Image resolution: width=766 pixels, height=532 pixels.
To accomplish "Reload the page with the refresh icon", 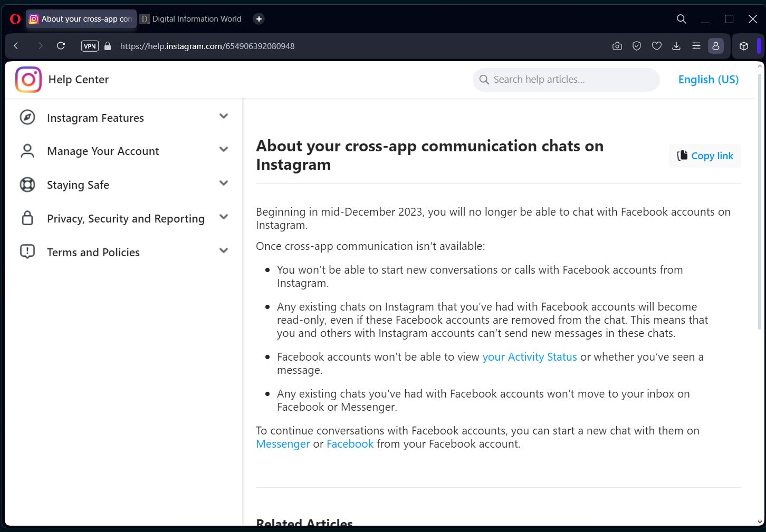I will 61,46.
